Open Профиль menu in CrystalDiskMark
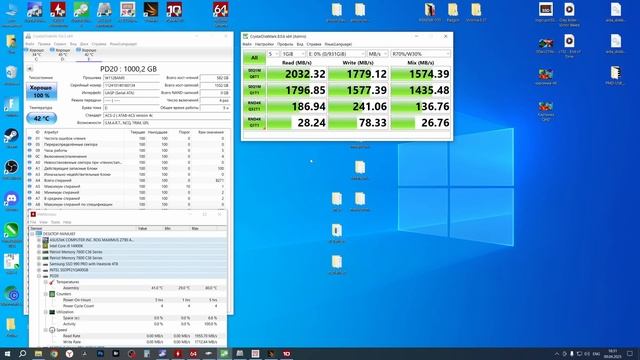 (285, 44)
